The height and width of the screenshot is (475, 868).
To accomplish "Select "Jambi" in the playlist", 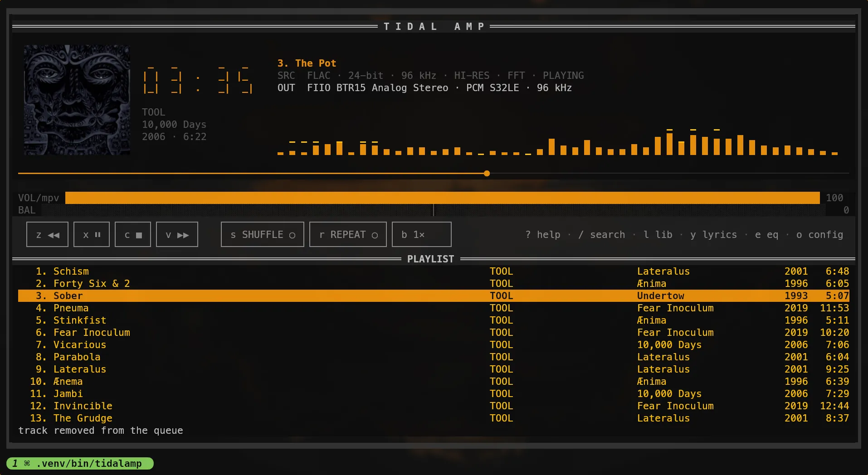I will tap(434, 393).
